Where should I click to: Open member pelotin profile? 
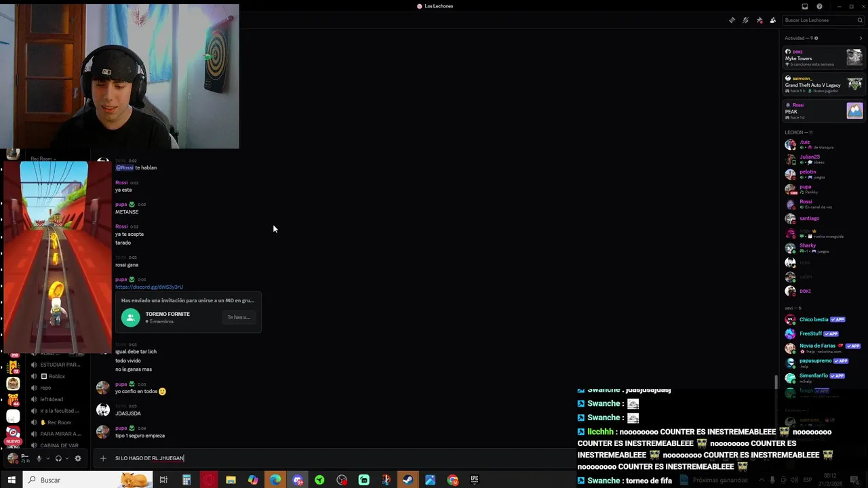coord(823,174)
